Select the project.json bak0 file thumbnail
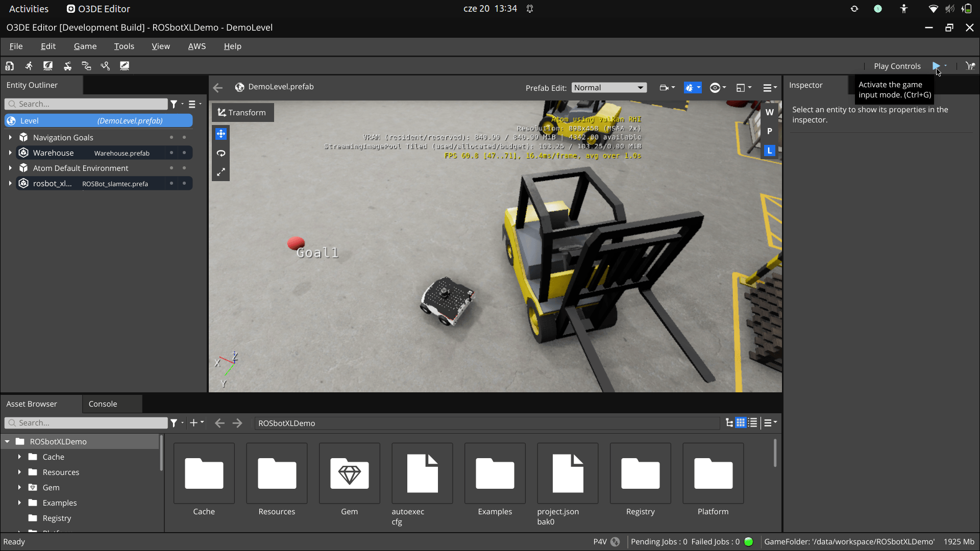This screenshot has width=980, height=551. pyautogui.click(x=568, y=473)
